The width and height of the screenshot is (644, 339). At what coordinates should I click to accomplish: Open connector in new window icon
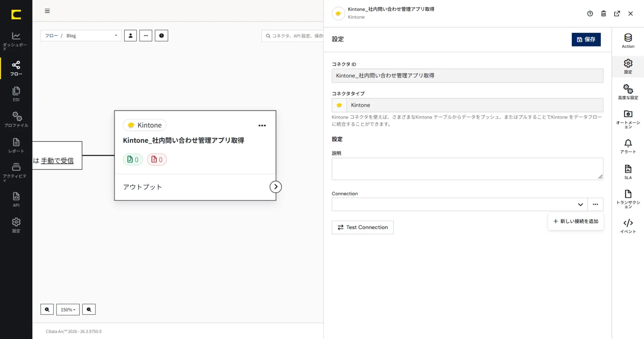[617, 14]
